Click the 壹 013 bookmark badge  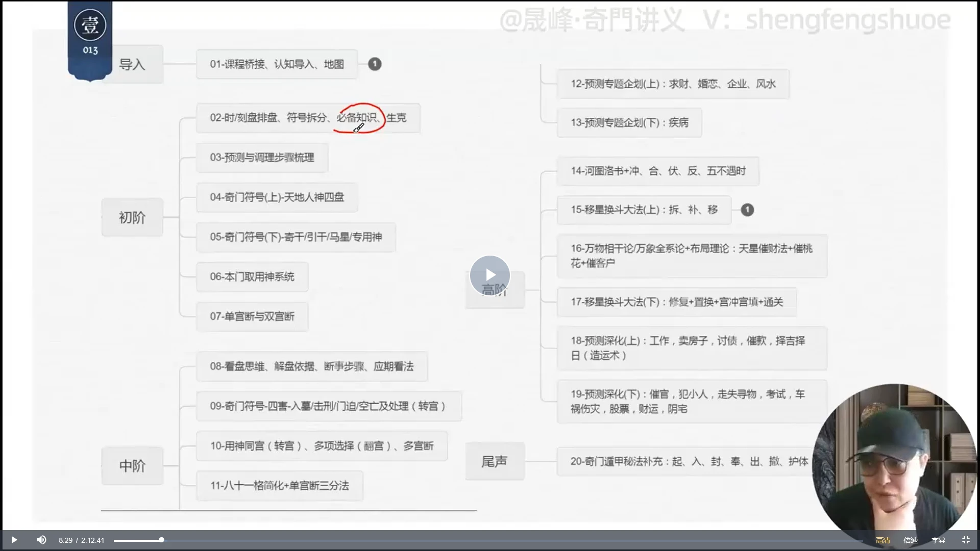[90, 37]
